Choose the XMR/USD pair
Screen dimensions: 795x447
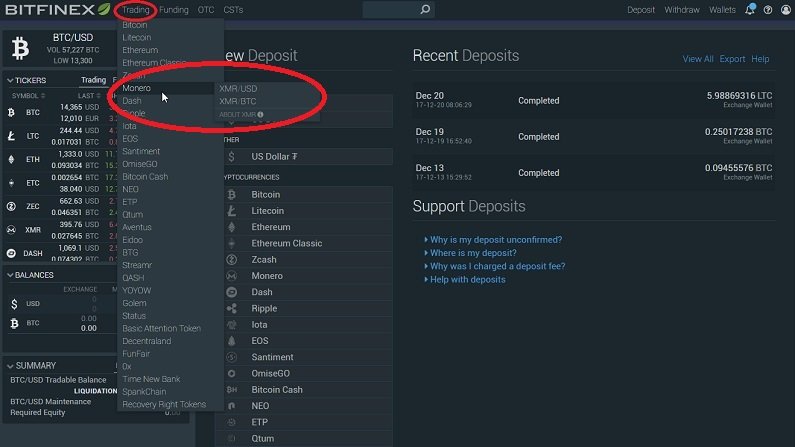point(238,88)
